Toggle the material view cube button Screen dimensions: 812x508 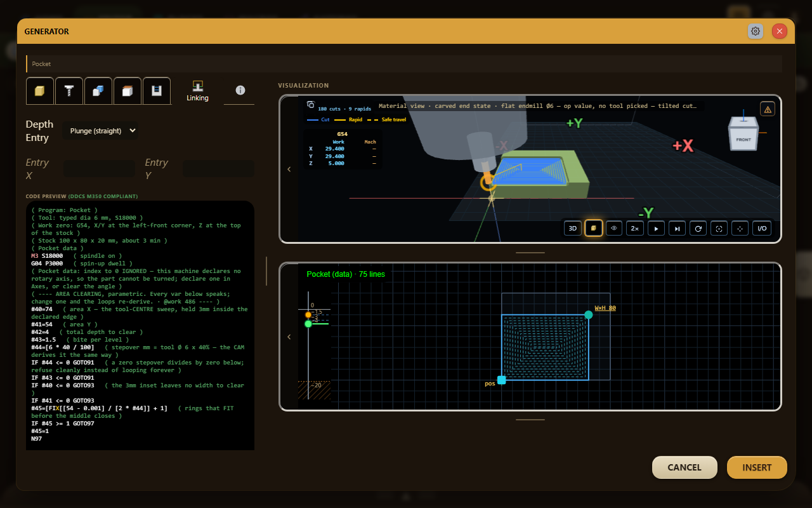(593, 228)
